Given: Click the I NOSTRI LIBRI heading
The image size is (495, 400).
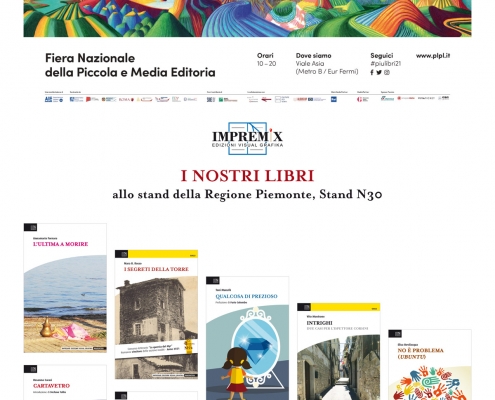Looking at the screenshot, I should 247,176.
